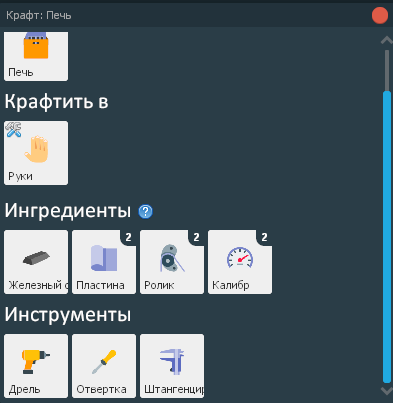
Task: Click the Крафт: Печь title bar
Action: pyautogui.click(x=187, y=15)
